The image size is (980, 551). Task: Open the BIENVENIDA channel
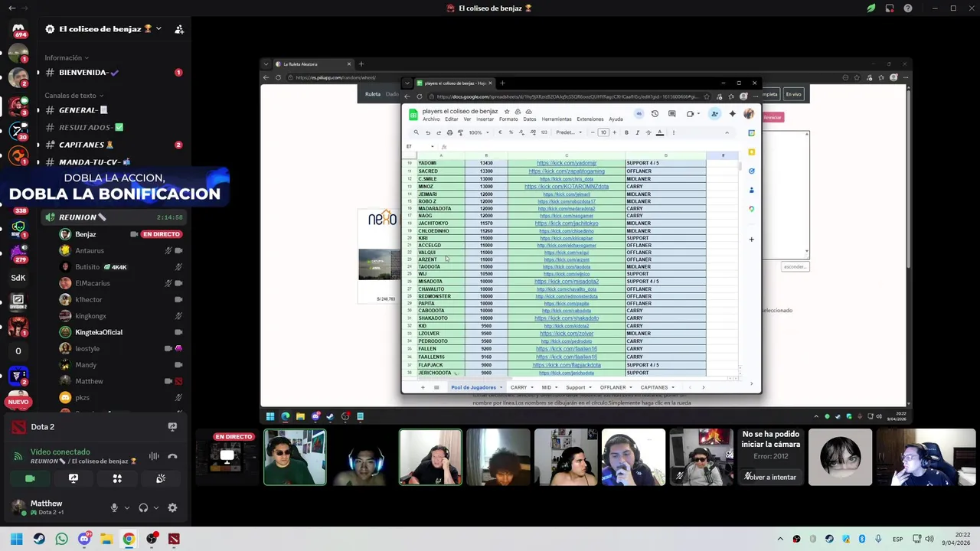click(x=113, y=73)
